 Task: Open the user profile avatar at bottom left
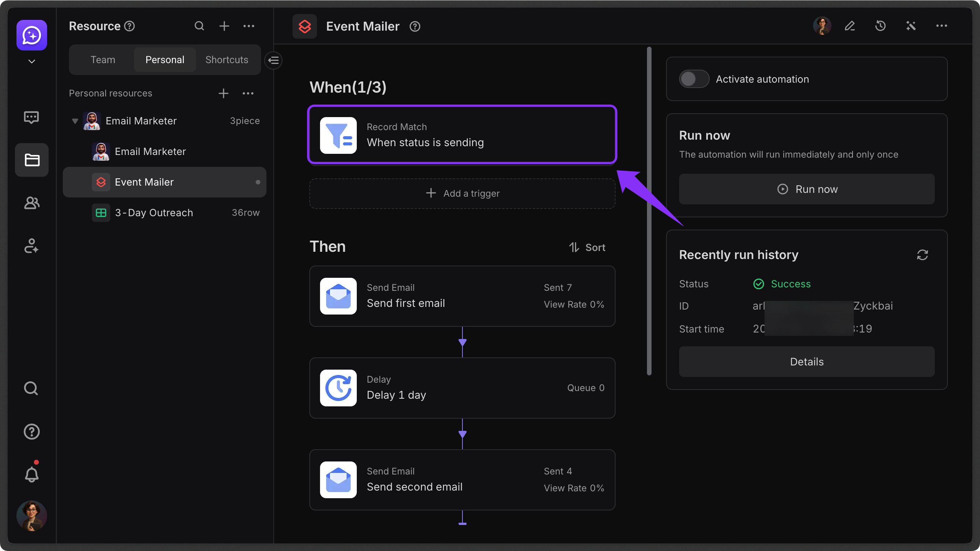pos(32,516)
